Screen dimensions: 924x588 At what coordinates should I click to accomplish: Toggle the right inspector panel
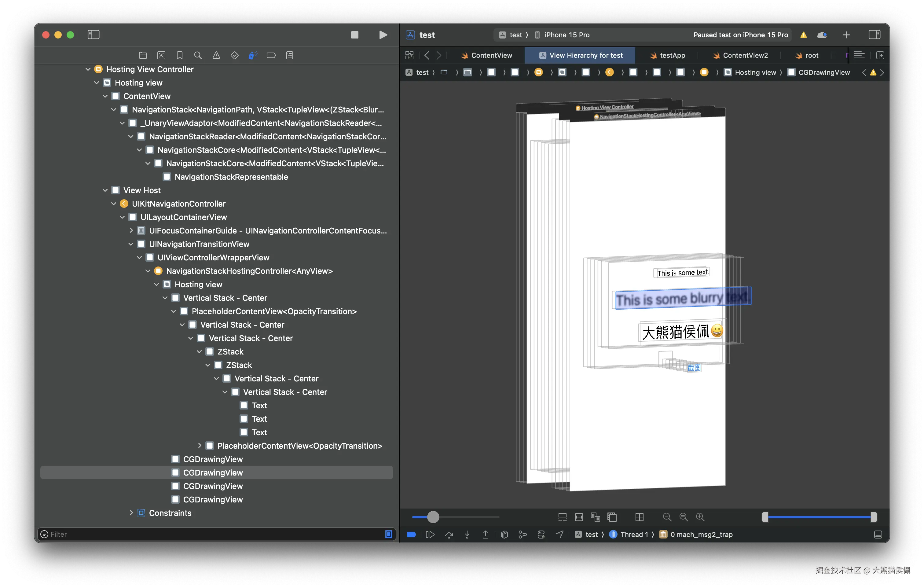pos(874,35)
